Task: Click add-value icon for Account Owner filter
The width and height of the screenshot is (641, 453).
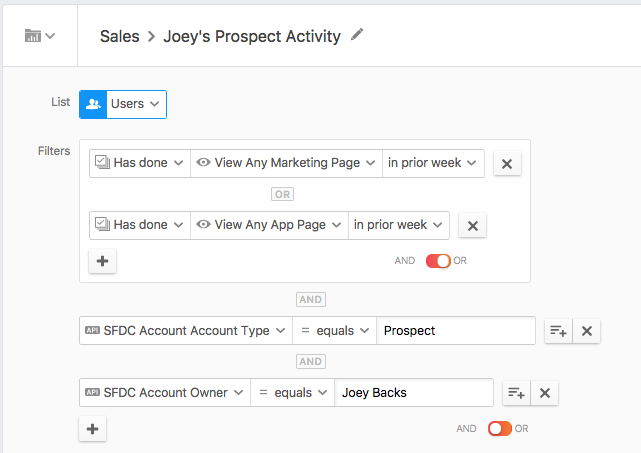Action: [515, 393]
